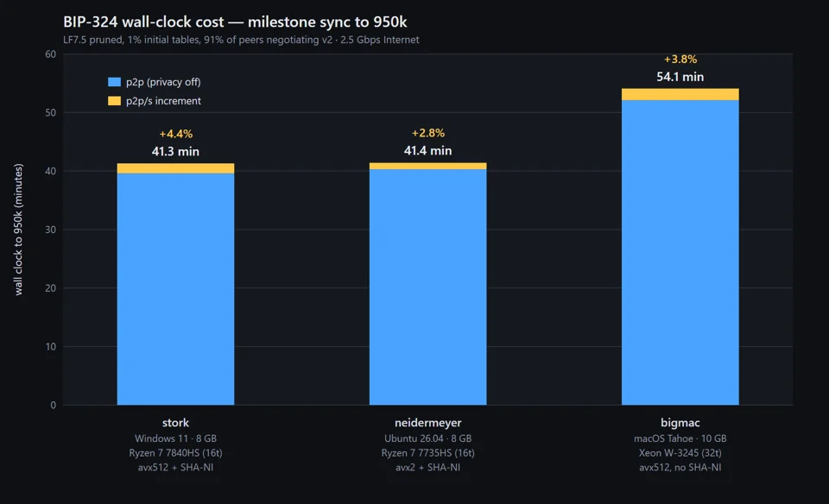This screenshot has height=504, width=829.
Task: Click the y-axis tick label "20"
Action: pyautogui.click(x=51, y=288)
